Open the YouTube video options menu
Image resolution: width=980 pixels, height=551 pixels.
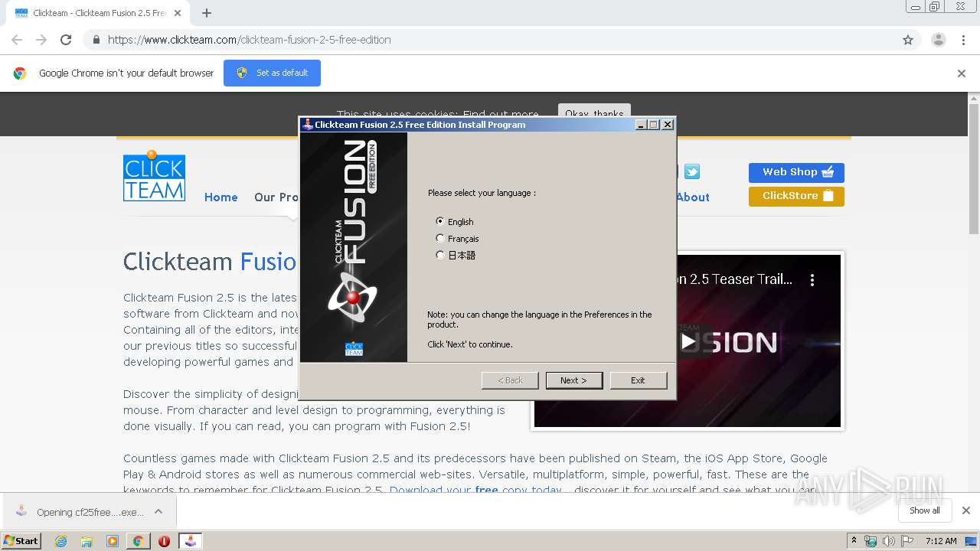(812, 280)
